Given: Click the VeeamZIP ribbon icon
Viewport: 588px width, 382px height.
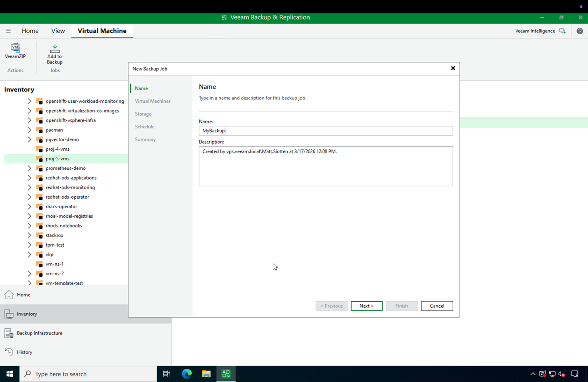Looking at the screenshot, I should point(15,48).
